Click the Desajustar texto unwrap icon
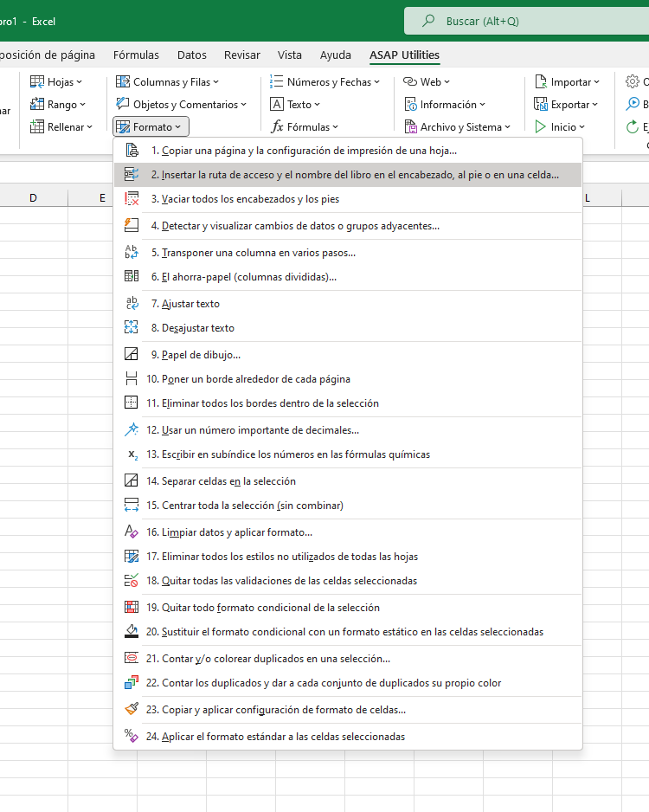Screen dimensions: 649x812 (132, 327)
